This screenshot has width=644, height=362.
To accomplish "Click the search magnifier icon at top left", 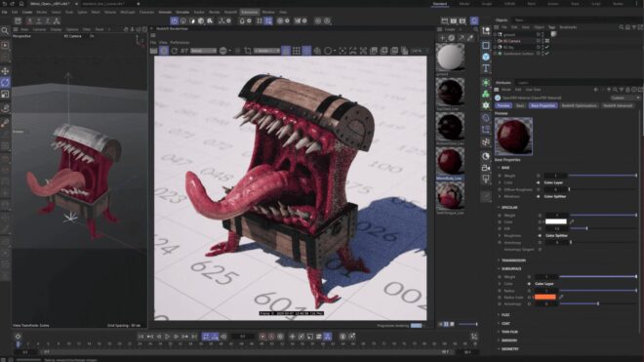I will point(5,31).
